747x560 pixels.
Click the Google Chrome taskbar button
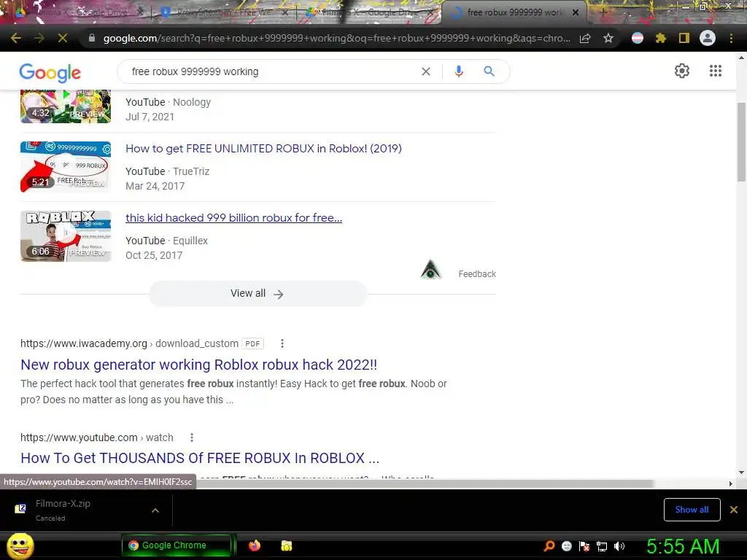point(177,545)
